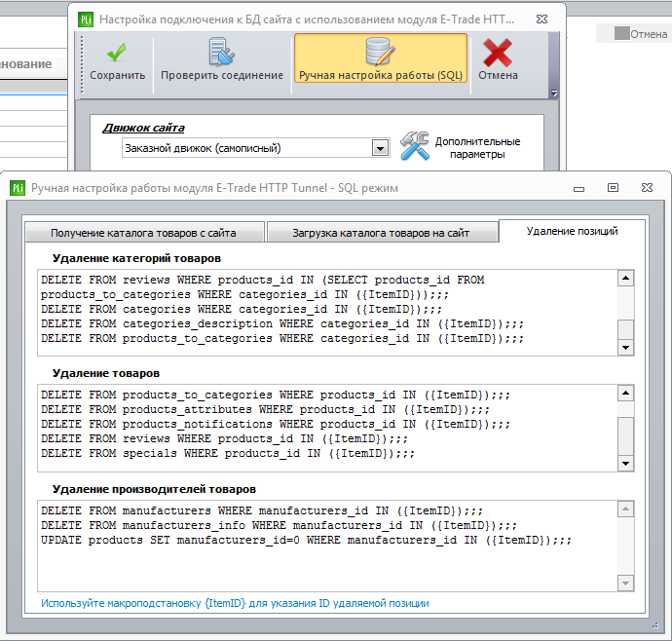Click scrollbar thumb in категорий товаров field
The width and height of the screenshot is (672, 641).
pyautogui.click(x=625, y=329)
